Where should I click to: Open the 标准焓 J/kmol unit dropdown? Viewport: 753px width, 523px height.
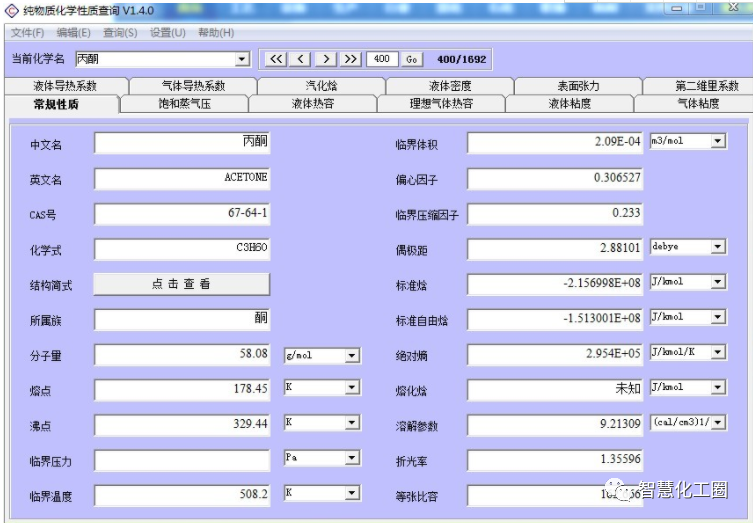click(x=717, y=281)
